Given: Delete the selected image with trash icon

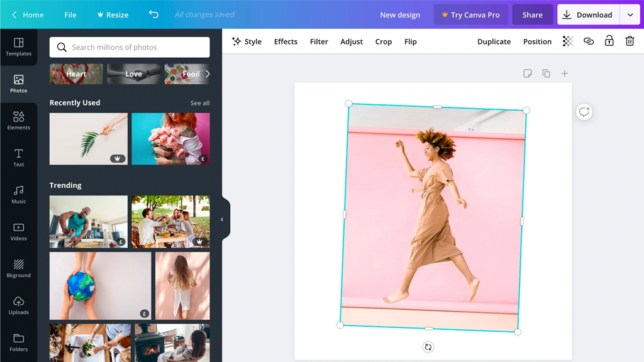Looking at the screenshot, I should click(x=630, y=41).
